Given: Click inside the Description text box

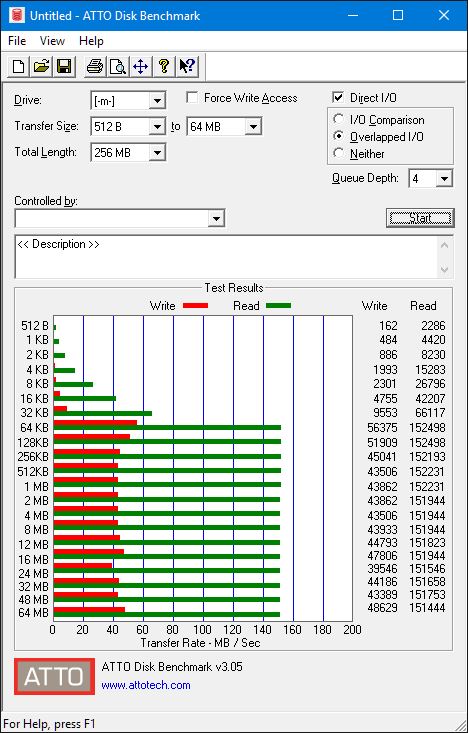Looking at the screenshot, I should click(227, 256).
